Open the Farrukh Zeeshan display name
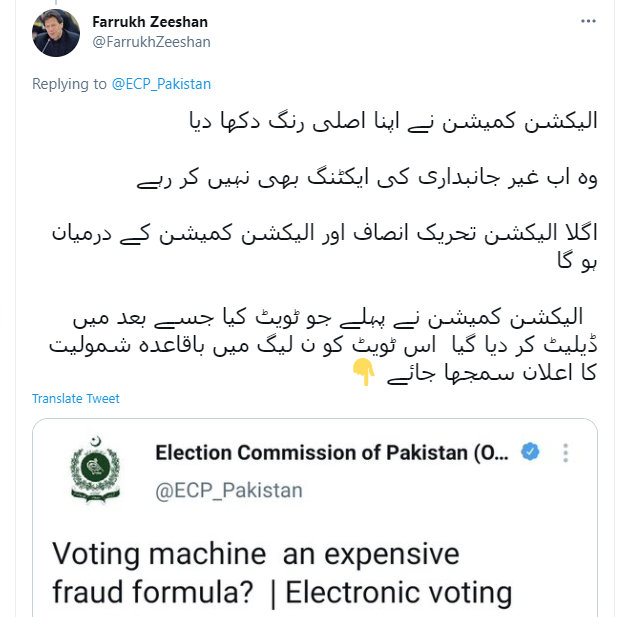This screenshot has height=617, width=627. [x=150, y=22]
